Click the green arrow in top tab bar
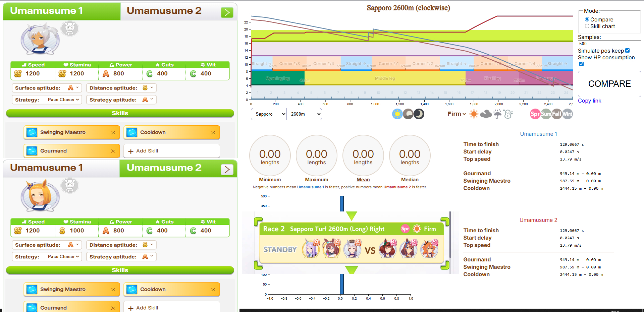The width and height of the screenshot is (644, 312). point(227,12)
